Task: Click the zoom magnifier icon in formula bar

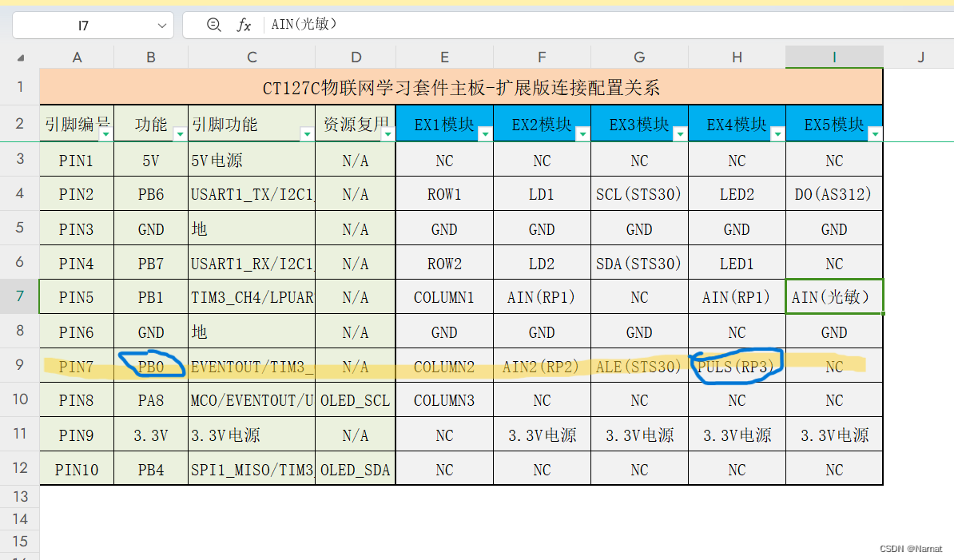Action: click(213, 25)
